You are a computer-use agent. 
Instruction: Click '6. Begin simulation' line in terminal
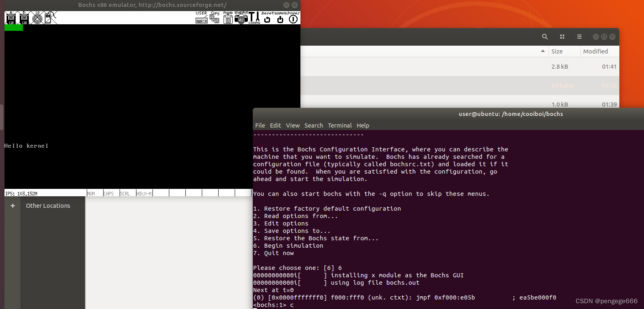pos(288,246)
